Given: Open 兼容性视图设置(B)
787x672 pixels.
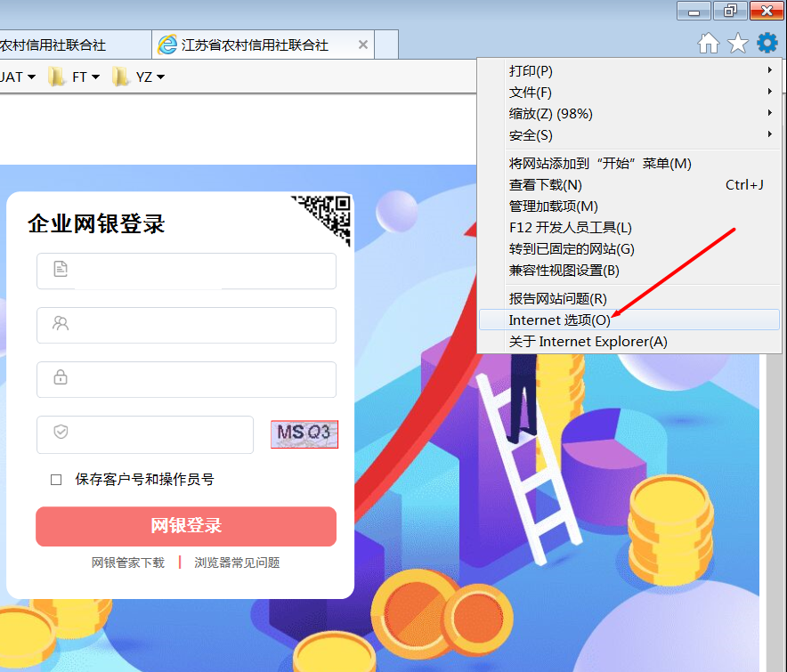Looking at the screenshot, I should (x=630, y=271).
